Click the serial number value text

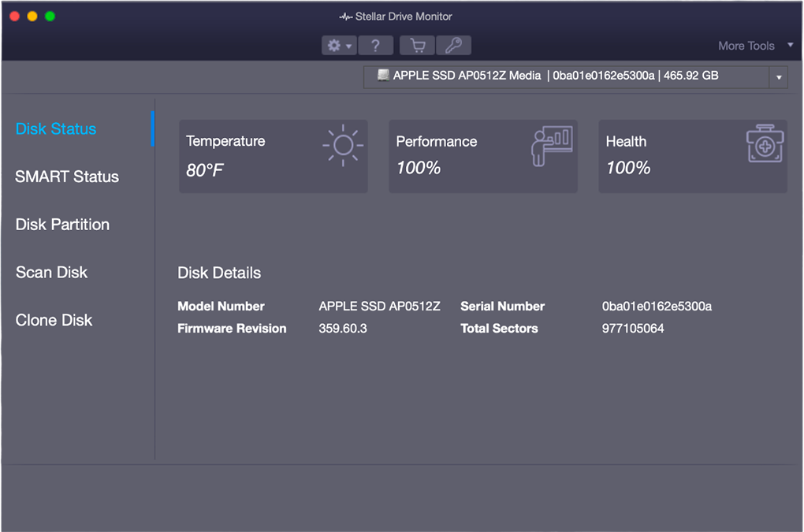(657, 307)
